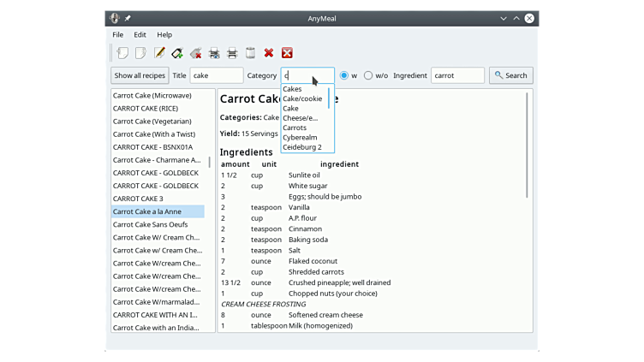This screenshot has height=362, width=644.
Task: Click the Ingredient input field
Action: point(457,75)
